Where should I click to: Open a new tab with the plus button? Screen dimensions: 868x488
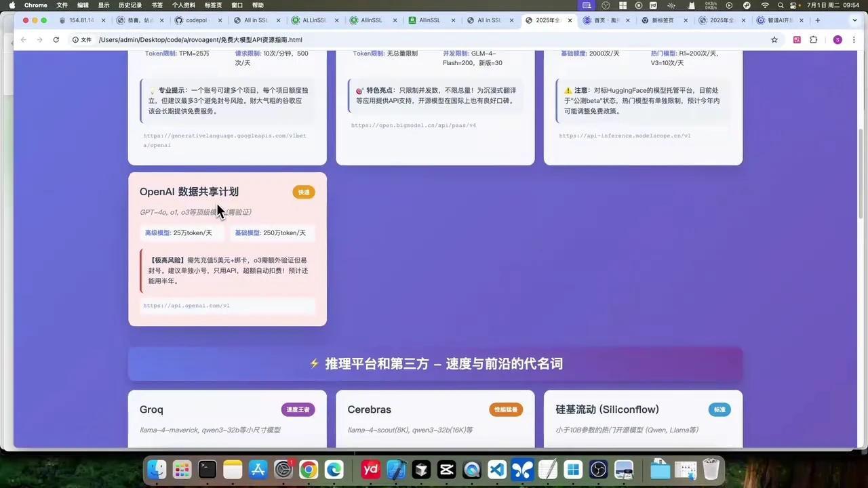click(x=818, y=20)
